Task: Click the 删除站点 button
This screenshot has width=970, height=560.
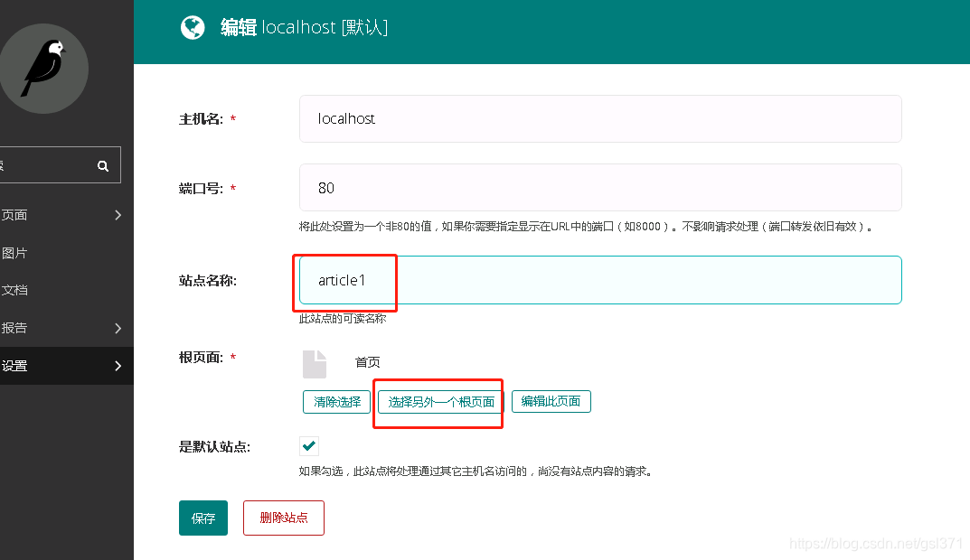Action: [x=284, y=518]
